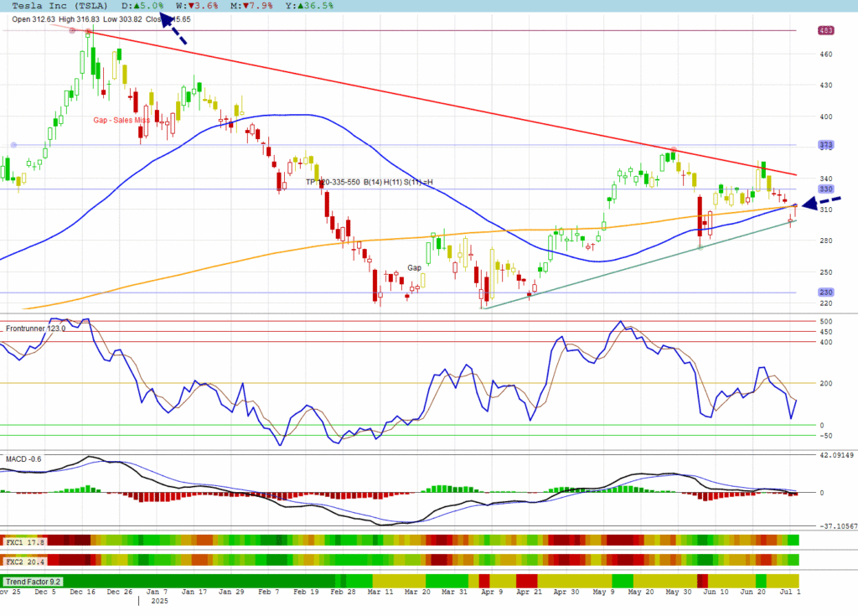Click the Jan 29 date label
Screen dimensions: 858x616
coord(231,592)
